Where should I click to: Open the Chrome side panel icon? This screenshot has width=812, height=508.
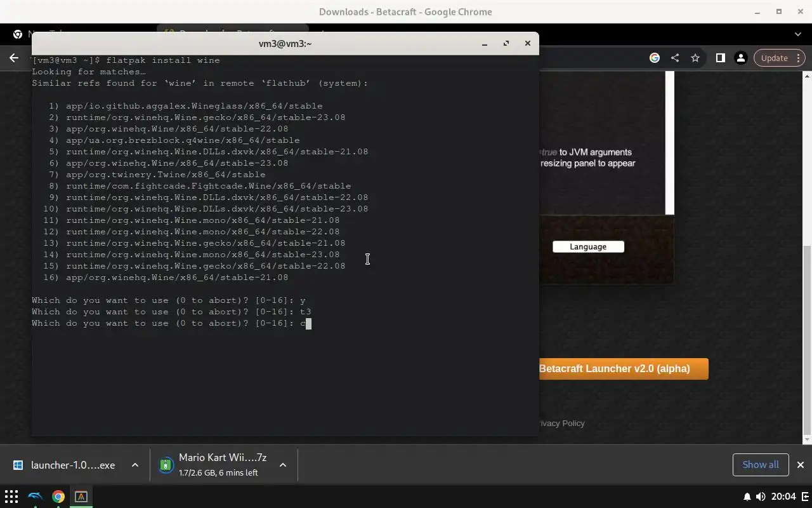click(720, 58)
